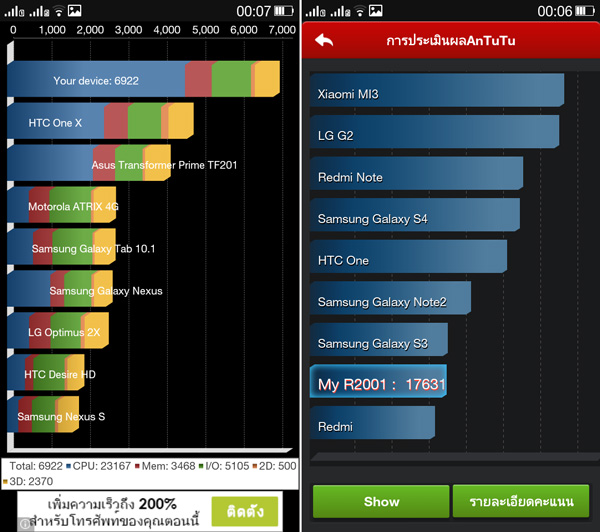Tap the 00:07 clock in left status bar
The width and height of the screenshot is (600, 532).
(253, 11)
